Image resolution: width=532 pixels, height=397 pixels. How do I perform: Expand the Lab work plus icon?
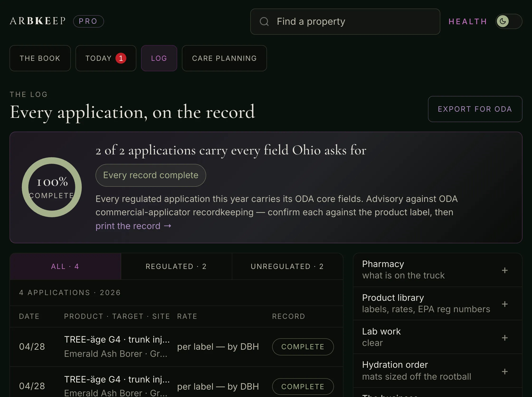[x=505, y=338]
